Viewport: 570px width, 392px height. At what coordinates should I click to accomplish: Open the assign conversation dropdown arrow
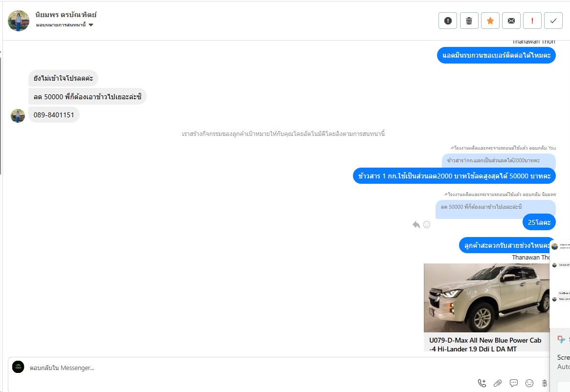coord(91,25)
